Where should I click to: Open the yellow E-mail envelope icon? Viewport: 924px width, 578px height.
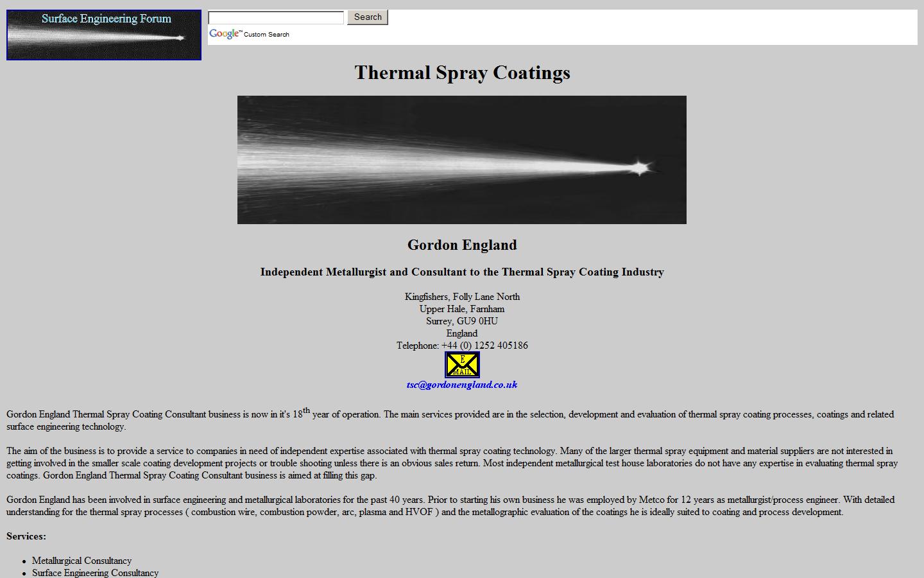pyautogui.click(x=462, y=365)
